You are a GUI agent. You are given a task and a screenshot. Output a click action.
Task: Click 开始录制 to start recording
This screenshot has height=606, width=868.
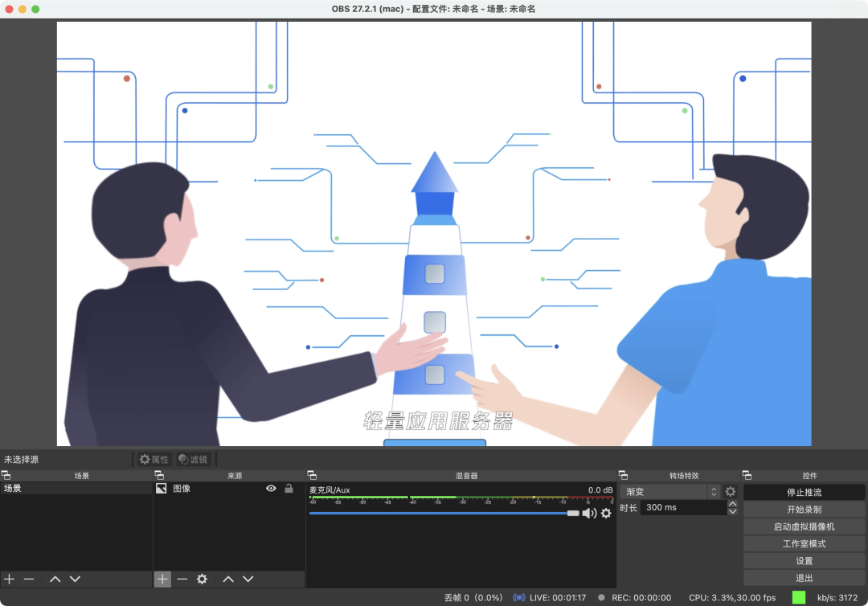(804, 510)
